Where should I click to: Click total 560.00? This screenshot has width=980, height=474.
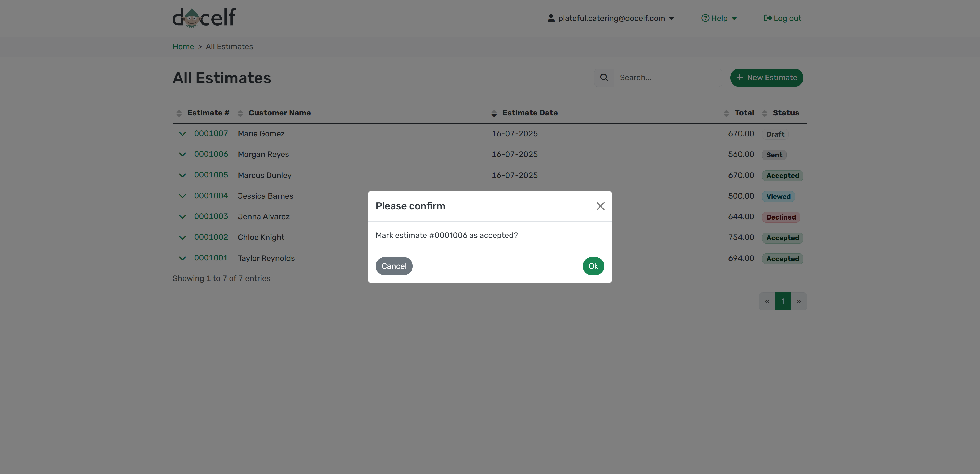click(741, 154)
